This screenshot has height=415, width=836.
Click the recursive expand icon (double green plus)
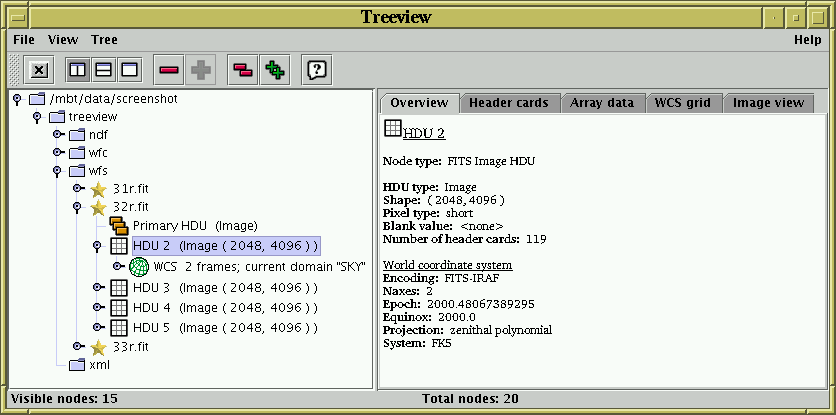[274, 70]
